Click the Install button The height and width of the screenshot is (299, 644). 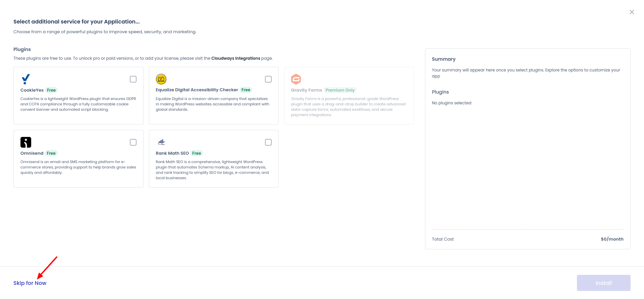click(604, 283)
